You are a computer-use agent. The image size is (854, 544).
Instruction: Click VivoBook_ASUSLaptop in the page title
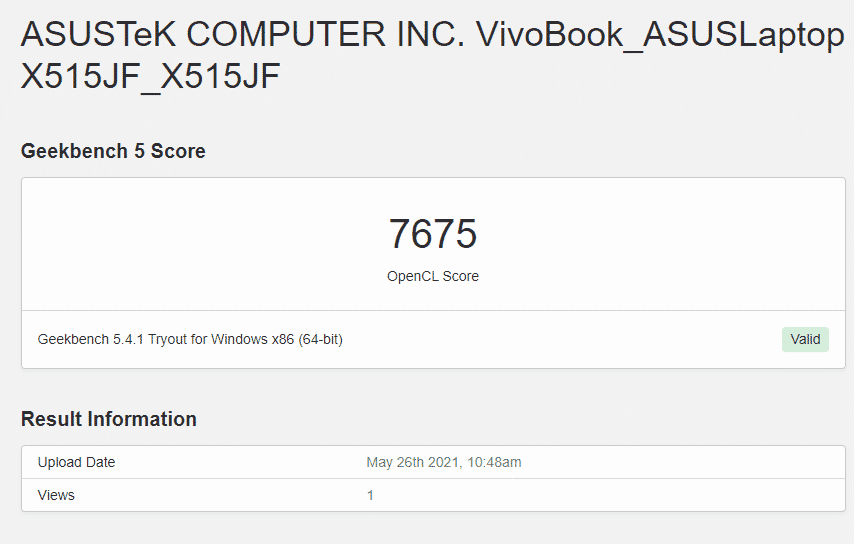pos(660,36)
